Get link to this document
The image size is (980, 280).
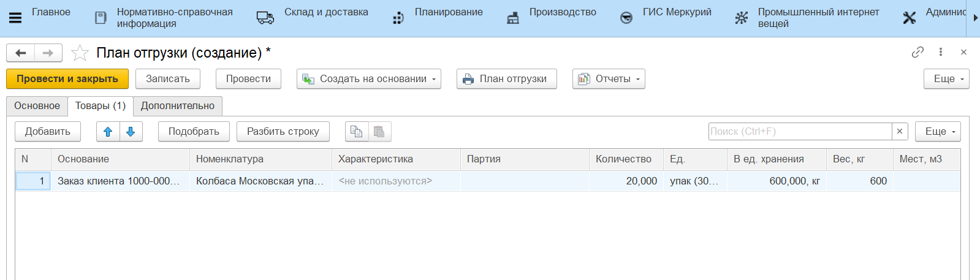917,52
